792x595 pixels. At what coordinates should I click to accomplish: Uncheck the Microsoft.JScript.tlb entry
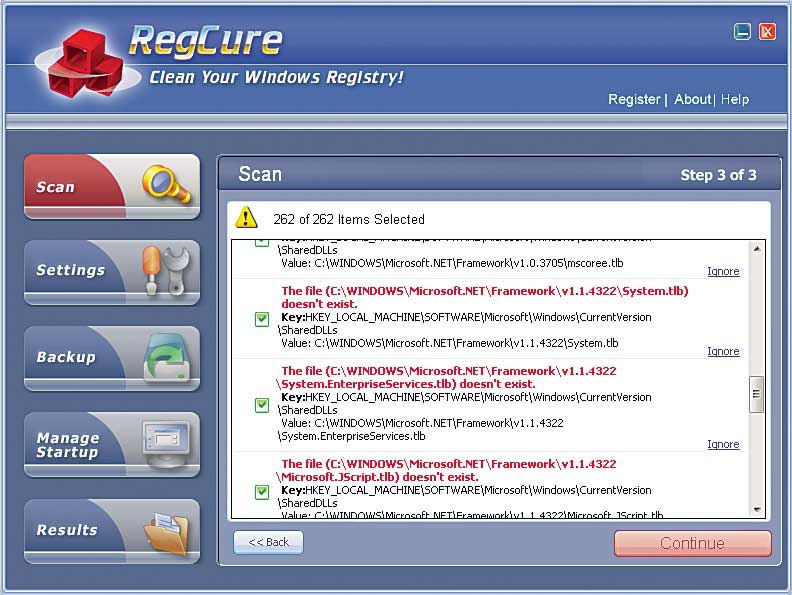[262, 492]
